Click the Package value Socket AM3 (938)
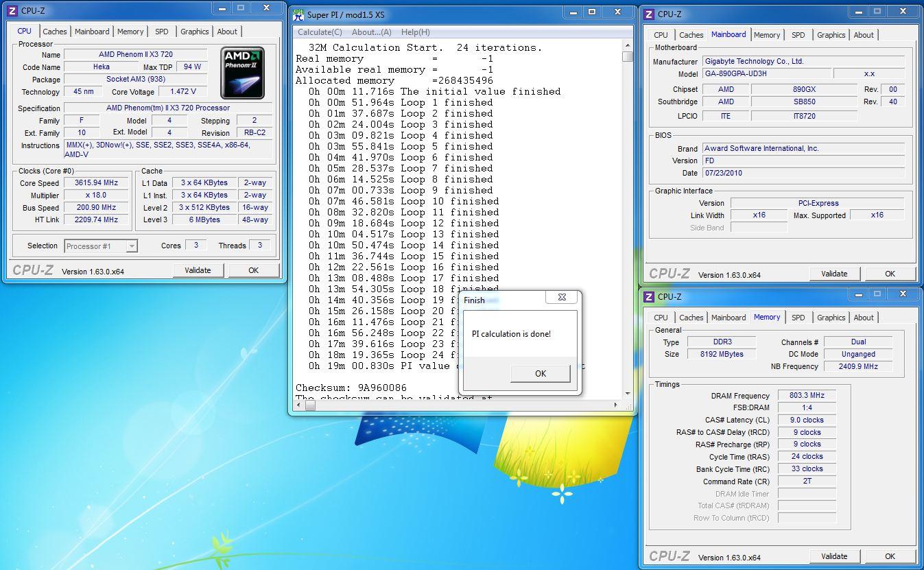 136,80
